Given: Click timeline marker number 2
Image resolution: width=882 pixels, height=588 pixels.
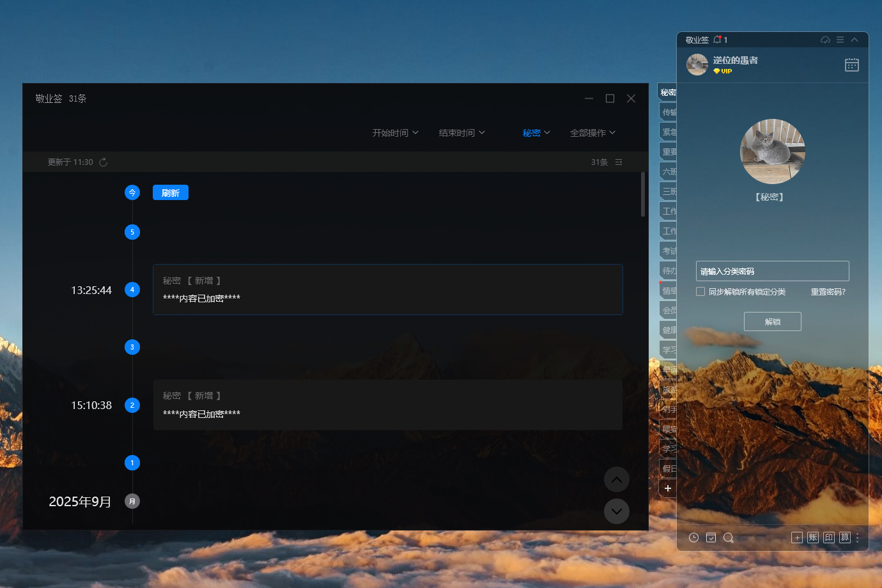Looking at the screenshot, I should [x=132, y=405].
